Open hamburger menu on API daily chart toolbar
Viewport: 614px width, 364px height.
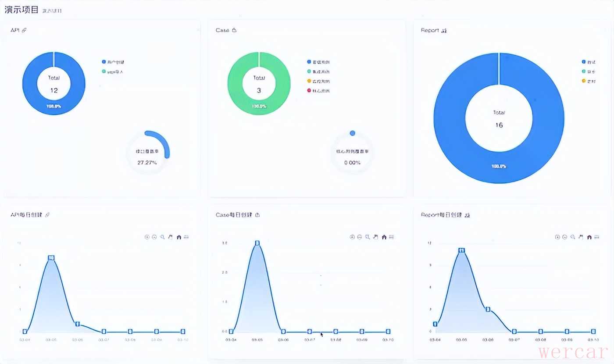tap(186, 237)
